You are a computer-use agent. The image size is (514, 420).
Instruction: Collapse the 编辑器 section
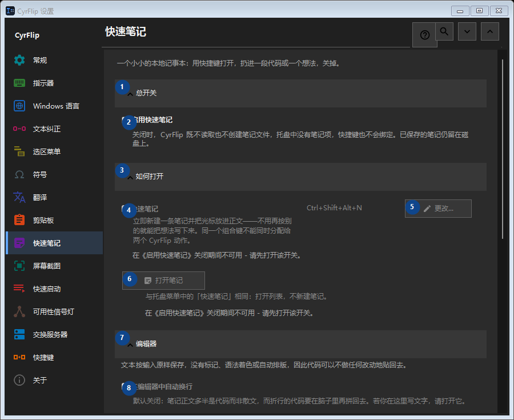pos(300,344)
